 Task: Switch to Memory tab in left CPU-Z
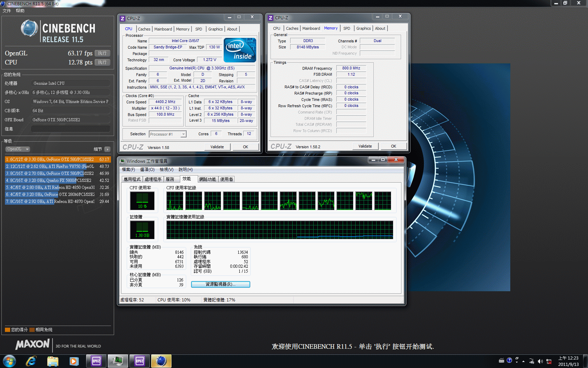[x=183, y=29]
